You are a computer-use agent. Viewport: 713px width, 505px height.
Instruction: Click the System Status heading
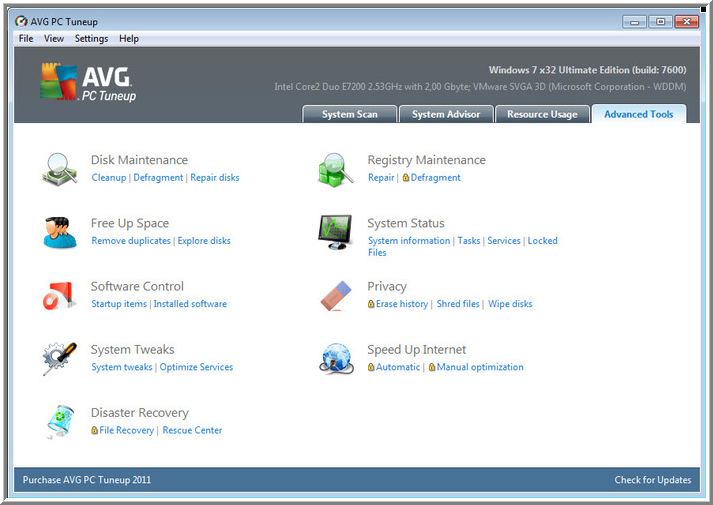406,224
